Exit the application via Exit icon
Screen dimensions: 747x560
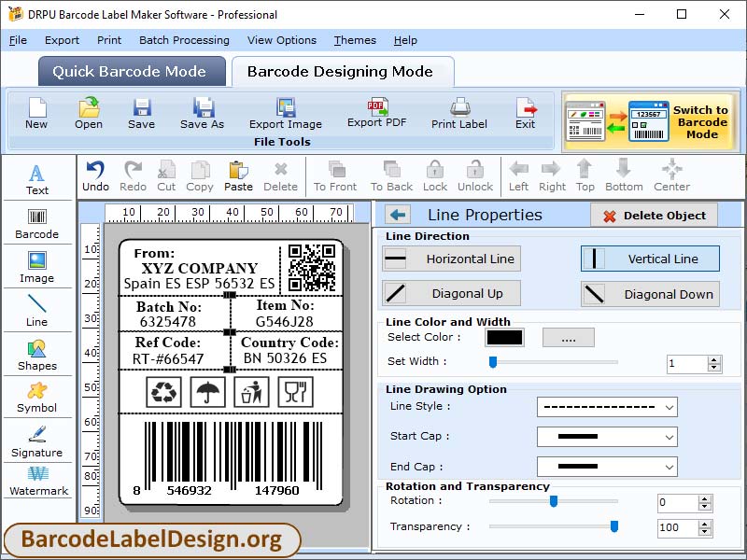pos(526,113)
